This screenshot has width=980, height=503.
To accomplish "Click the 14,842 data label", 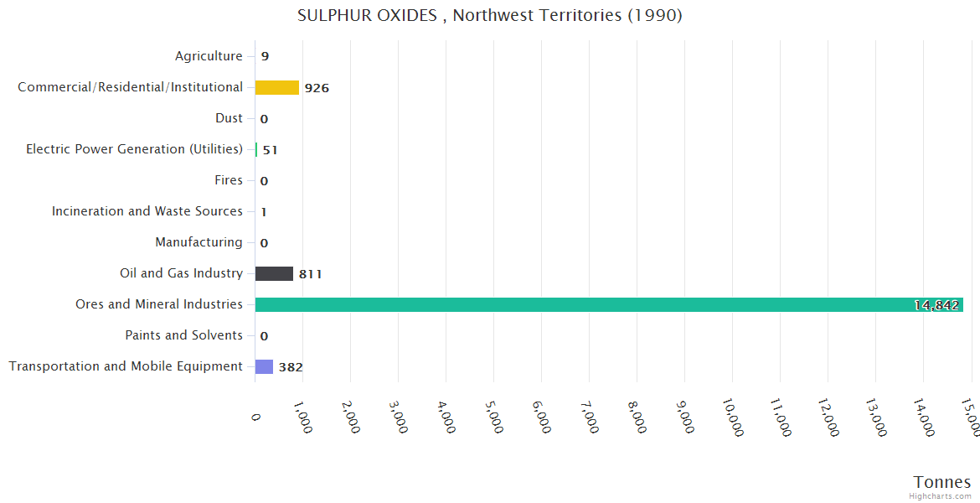I will [936, 305].
